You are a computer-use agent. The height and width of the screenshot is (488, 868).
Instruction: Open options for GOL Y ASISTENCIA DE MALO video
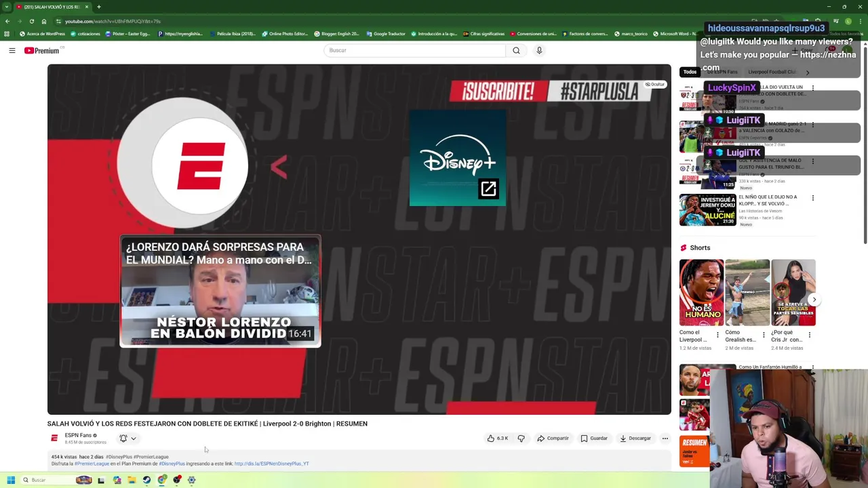[812, 161]
